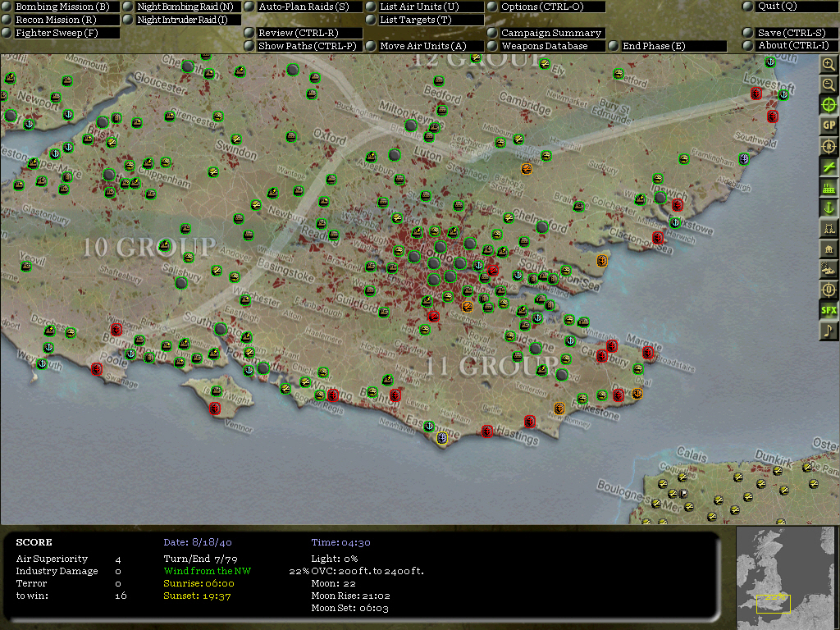Toggle the green crosshair target filter
The height and width of the screenshot is (630, 840).
829,105
